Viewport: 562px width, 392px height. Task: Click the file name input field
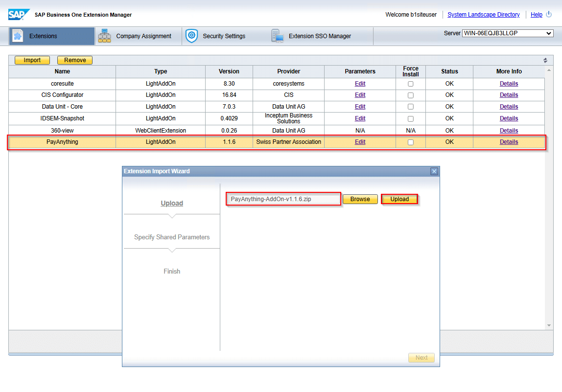(284, 199)
